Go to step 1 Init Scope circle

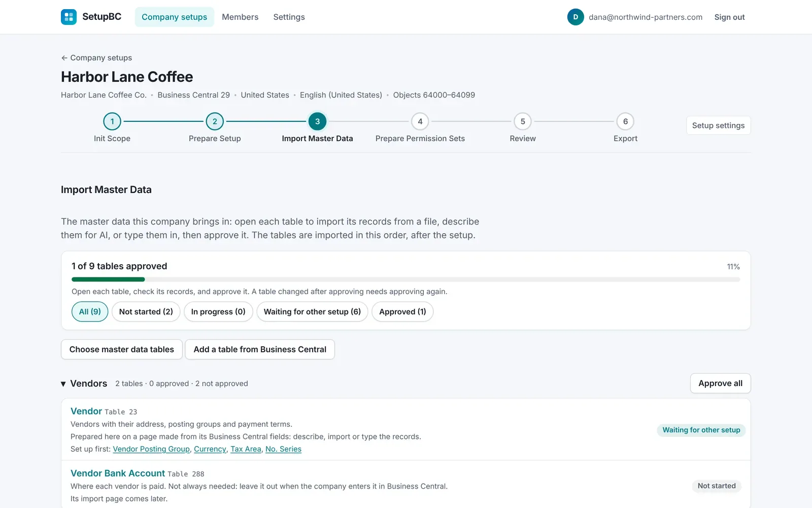(112, 121)
